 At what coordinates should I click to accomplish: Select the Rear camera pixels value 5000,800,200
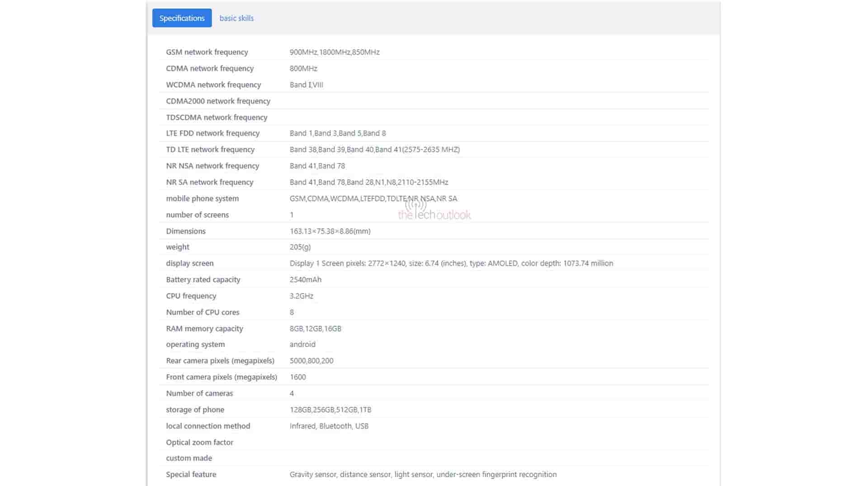(311, 360)
